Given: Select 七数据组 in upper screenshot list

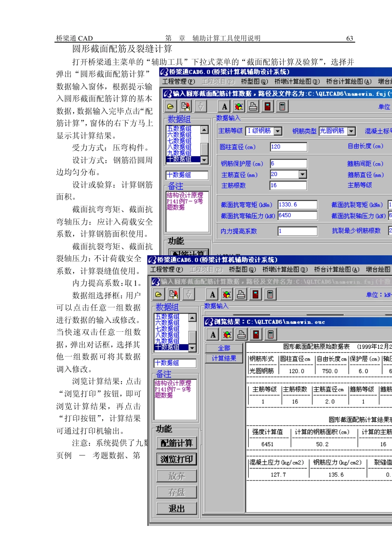Looking at the screenshot, I should 179,141.
